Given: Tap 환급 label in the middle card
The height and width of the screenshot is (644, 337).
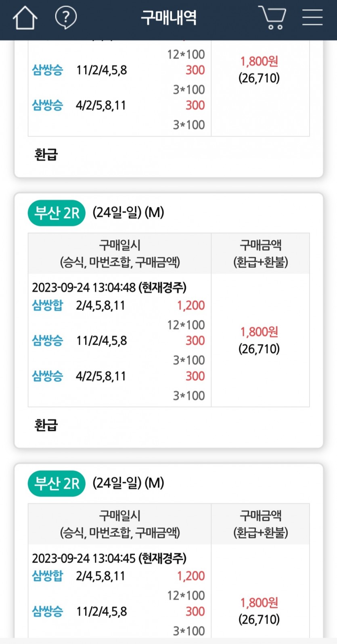Looking at the screenshot, I should (46, 425).
